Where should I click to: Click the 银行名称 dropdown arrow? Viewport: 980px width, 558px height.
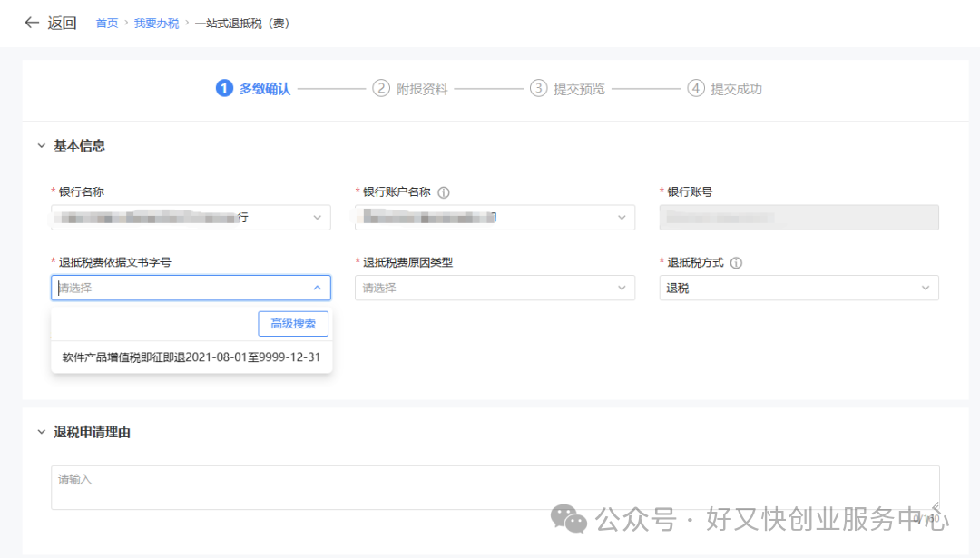[x=318, y=218]
